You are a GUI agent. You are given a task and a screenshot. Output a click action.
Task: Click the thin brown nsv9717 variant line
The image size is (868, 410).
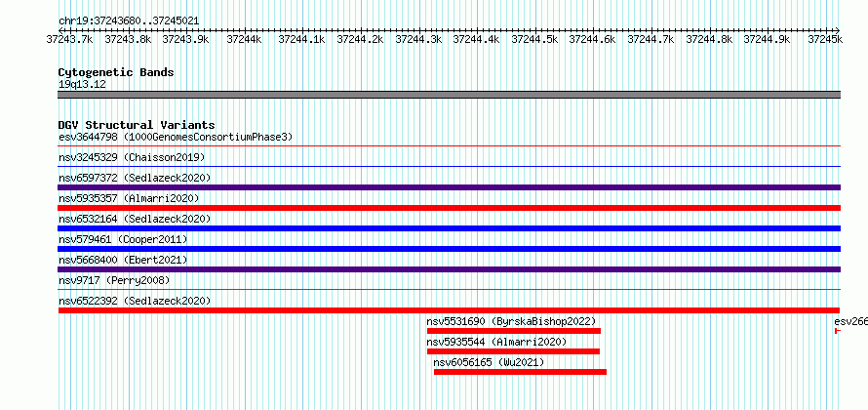449,289
